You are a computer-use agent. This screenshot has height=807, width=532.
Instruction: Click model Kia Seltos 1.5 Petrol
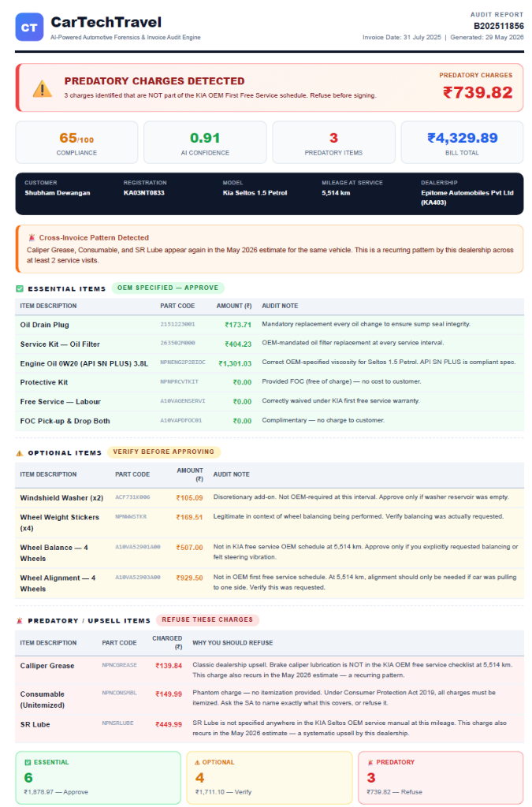255,193
